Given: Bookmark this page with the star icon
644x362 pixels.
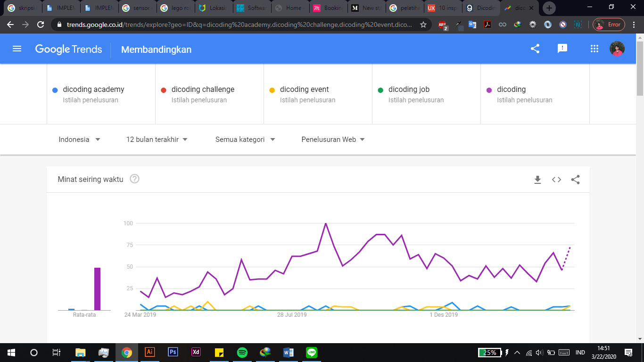Looking at the screenshot, I should [423, 25].
